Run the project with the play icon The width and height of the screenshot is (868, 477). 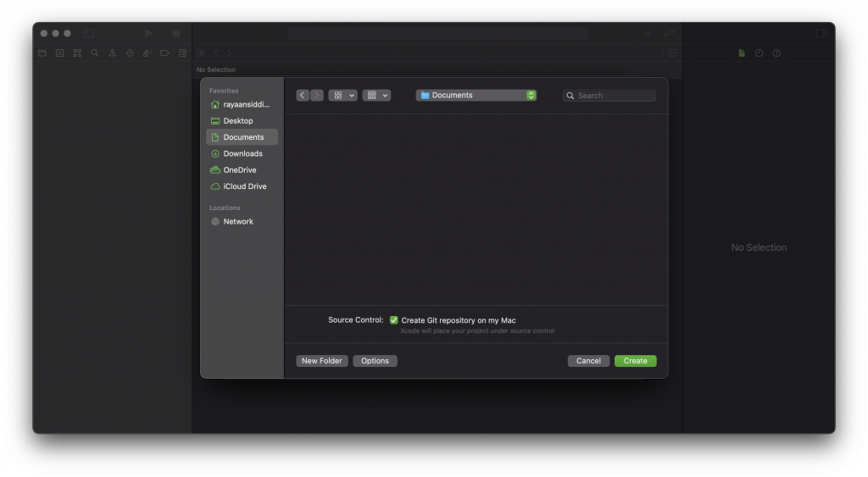click(x=149, y=33)
